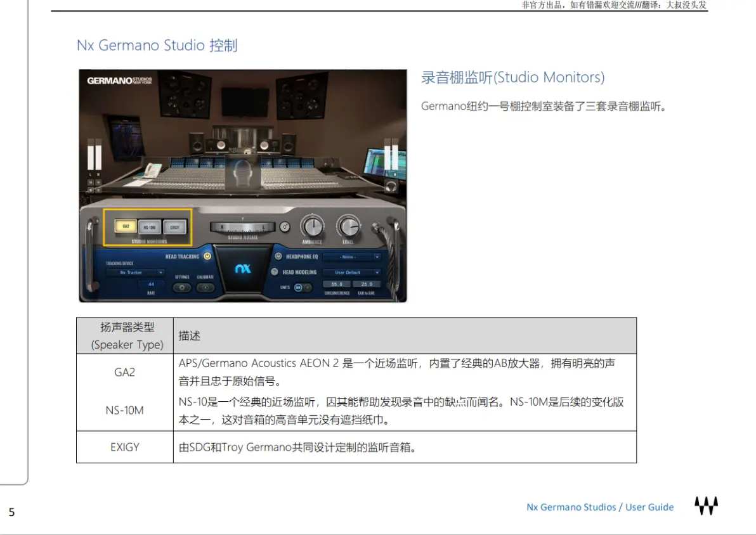
Task: Click the Waves logo in the page footer
Action: [706, 506]
